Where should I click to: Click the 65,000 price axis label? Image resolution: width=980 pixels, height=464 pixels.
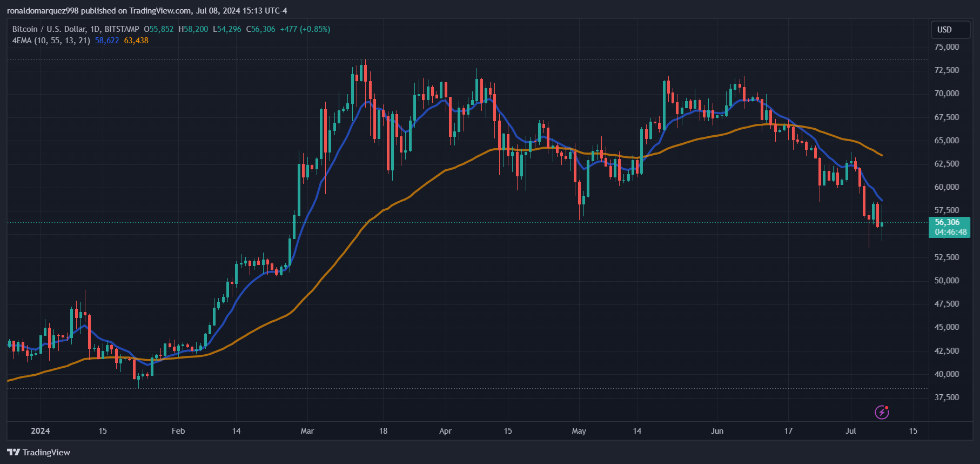click(947, 141)
